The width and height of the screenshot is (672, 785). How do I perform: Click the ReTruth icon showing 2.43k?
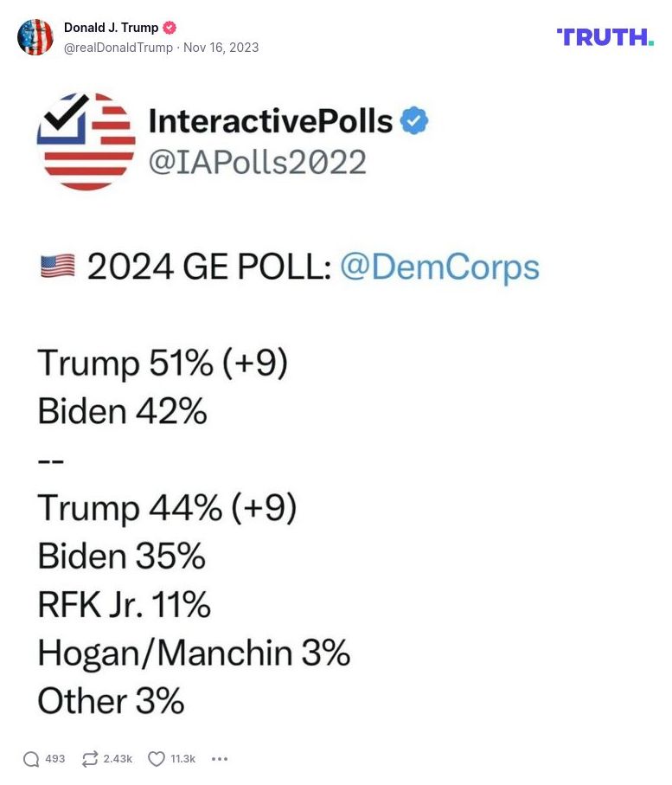(x=90, y=758)
